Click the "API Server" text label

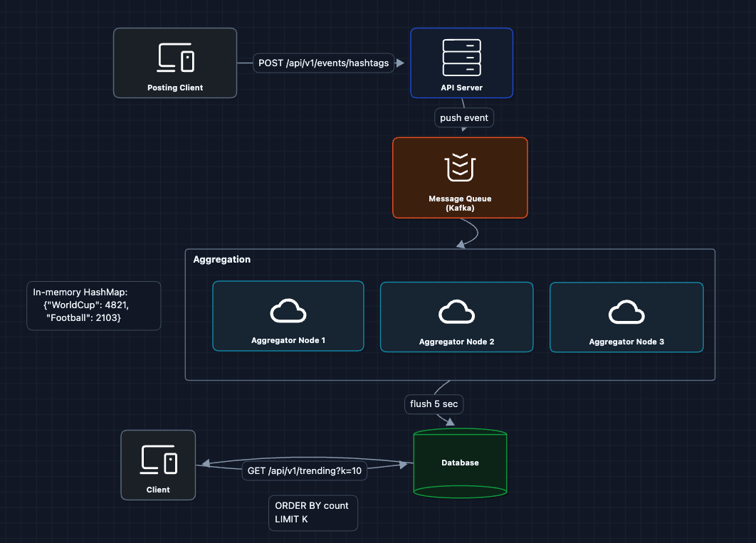(461, 88)
